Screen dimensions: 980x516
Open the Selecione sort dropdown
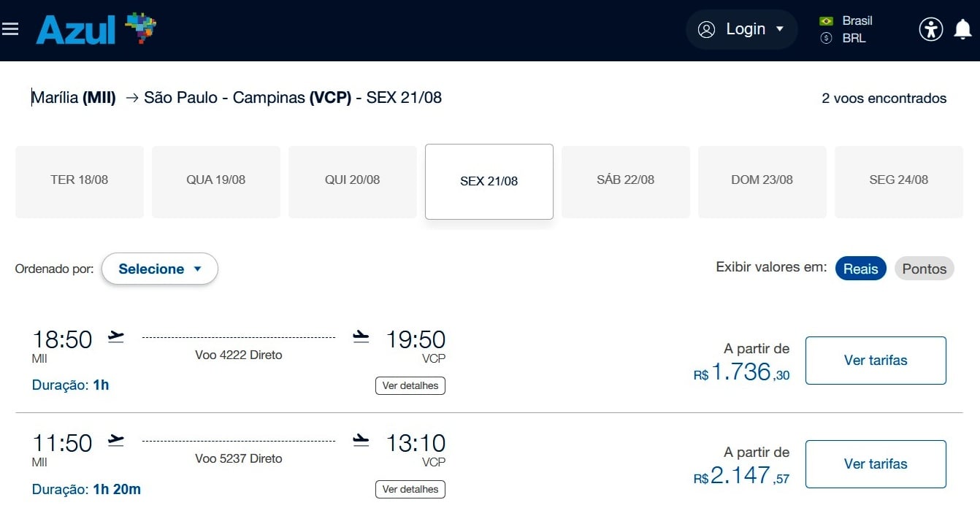click(160, 269)
